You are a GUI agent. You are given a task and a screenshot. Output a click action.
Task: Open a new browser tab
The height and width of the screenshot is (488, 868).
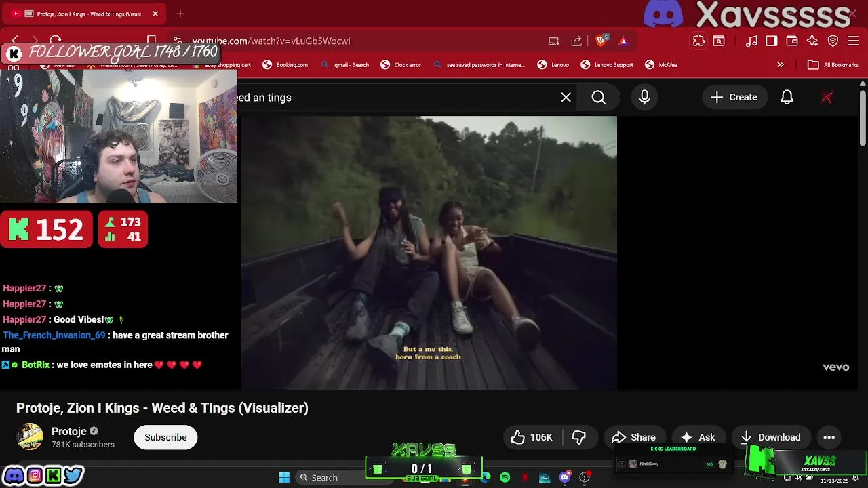pos(180,14)
